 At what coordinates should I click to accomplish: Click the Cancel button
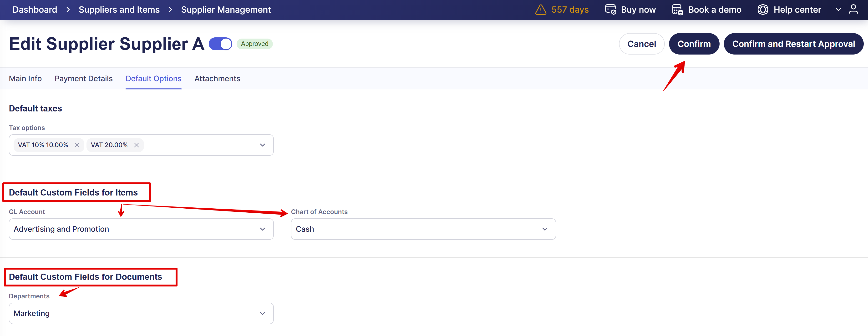(x=642, y=44)
